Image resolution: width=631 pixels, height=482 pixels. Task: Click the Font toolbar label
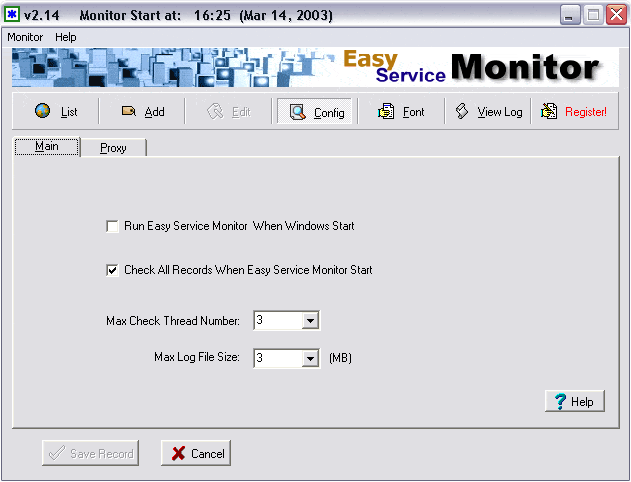coord(413,112)
